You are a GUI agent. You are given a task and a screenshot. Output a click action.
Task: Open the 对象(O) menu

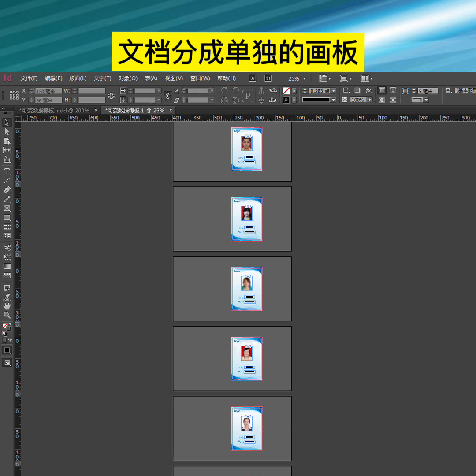click(x=128, y=78)
